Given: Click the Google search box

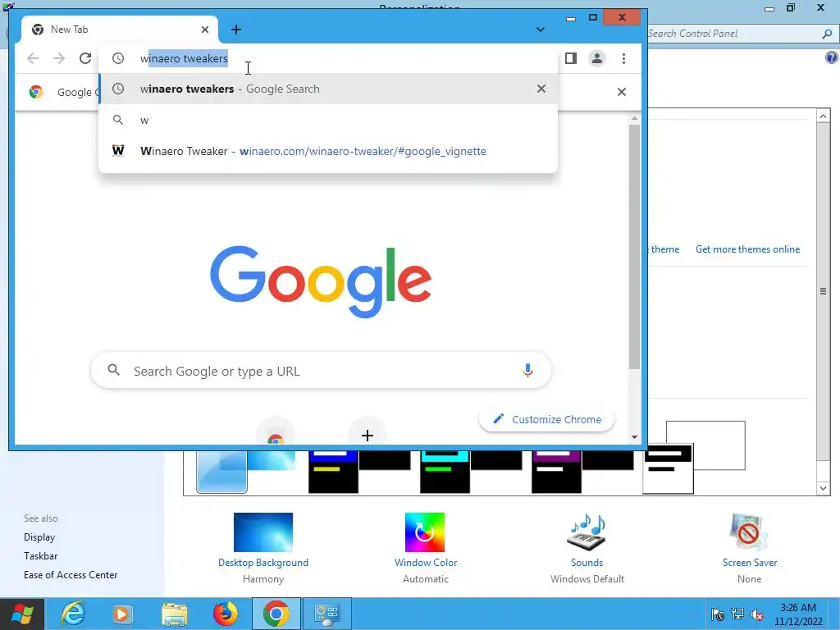Looking at the screenshot, I should pyautogui.click(x=321, y=371).
